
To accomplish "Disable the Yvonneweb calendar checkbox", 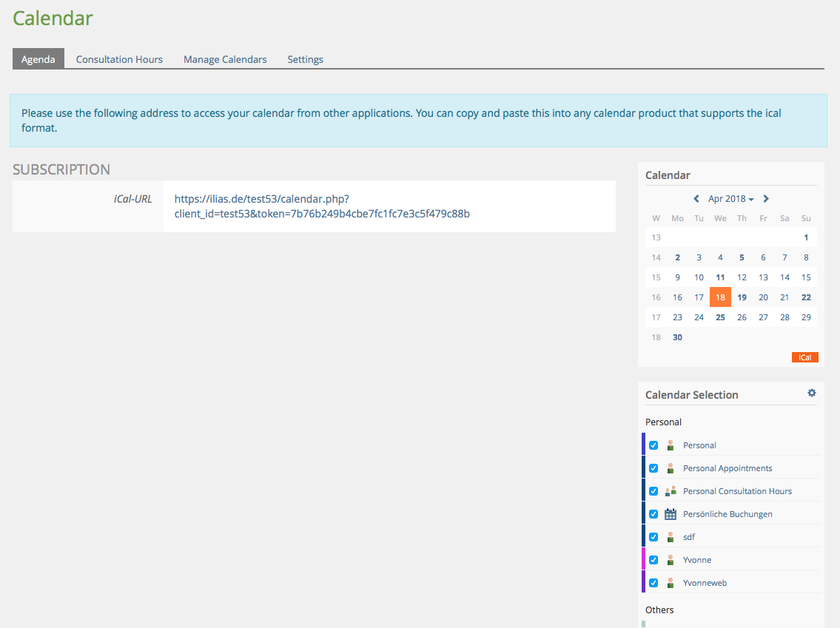I will click(x=653, y=583).
